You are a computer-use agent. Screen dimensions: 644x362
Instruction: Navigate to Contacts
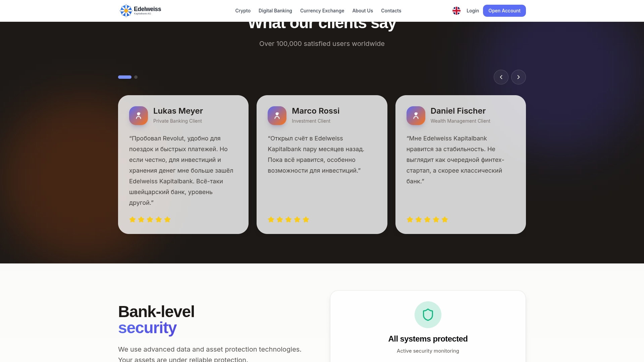[391, 11]
